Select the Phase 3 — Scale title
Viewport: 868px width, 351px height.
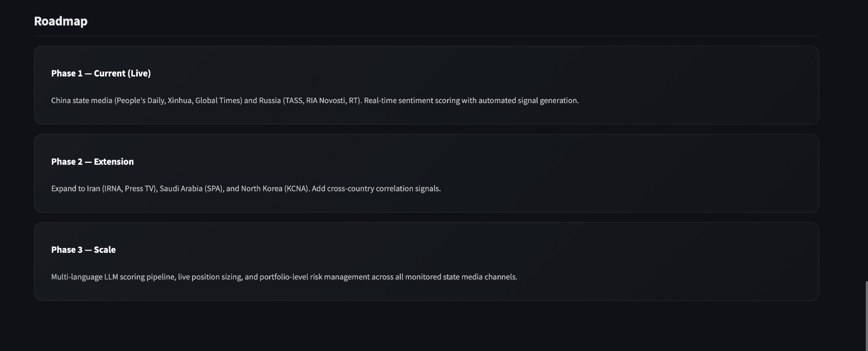(84, 250)
